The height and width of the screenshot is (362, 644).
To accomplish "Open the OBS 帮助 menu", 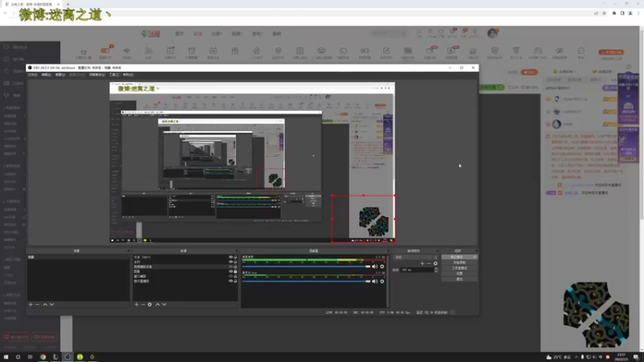I will 128,75.
